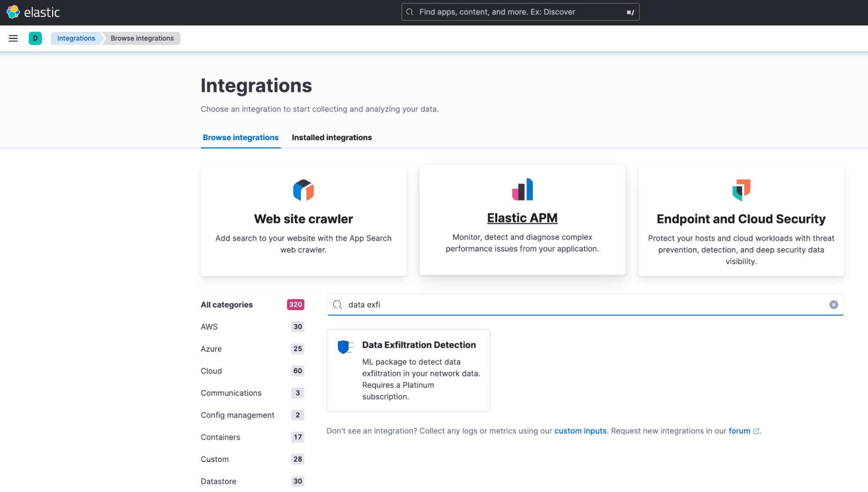Switch to the Installed integrations tab
The image size is (868, 492).
332,137
